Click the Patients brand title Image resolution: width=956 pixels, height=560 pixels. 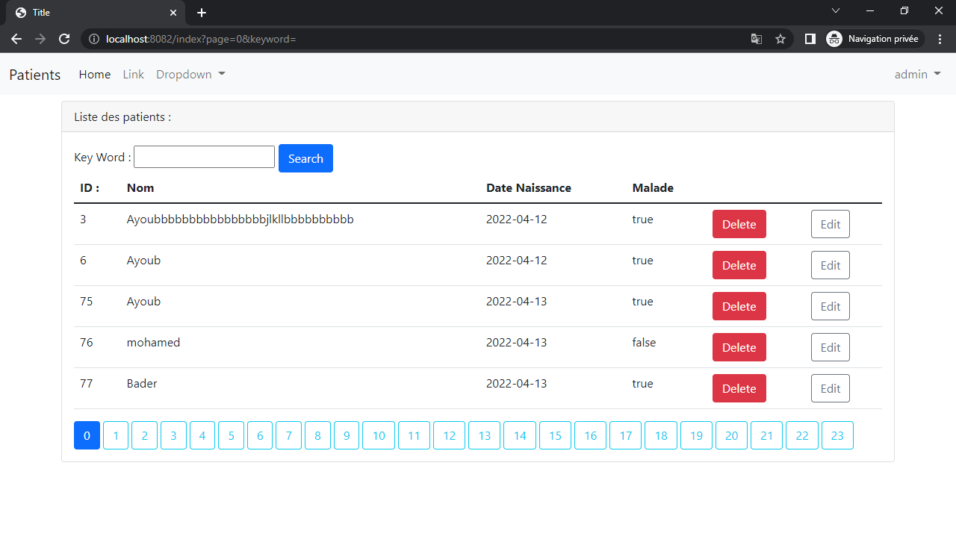click(35, 75)
